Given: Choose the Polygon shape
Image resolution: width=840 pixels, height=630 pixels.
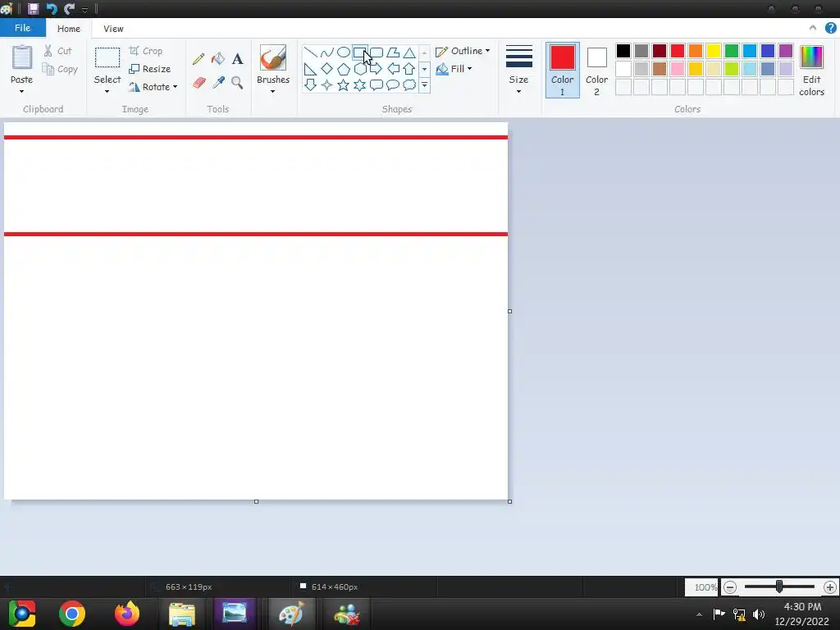Looking at the screenshot, I should click(x=393, y=52).
